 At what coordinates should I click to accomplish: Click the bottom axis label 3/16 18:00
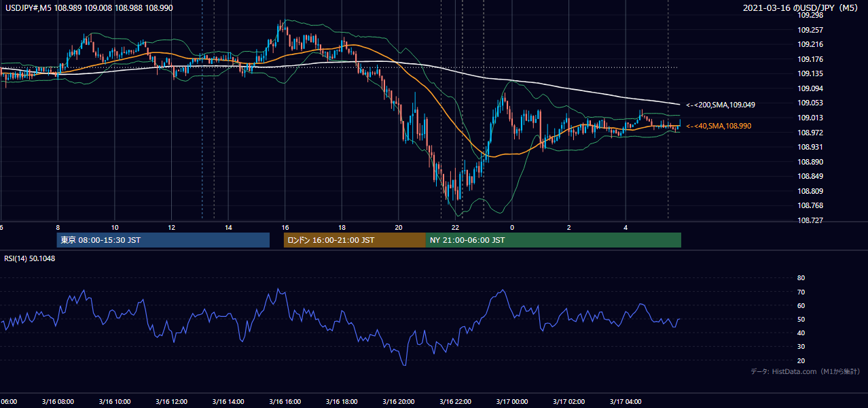342,402
